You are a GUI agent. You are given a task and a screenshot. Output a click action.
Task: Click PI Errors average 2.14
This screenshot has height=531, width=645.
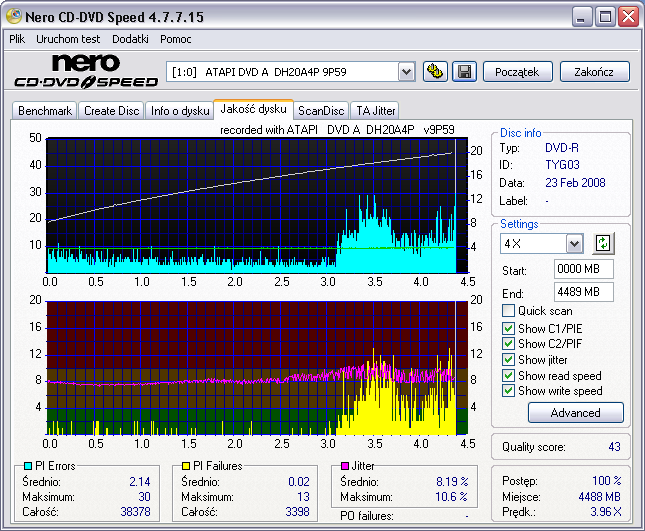point(139,482)
